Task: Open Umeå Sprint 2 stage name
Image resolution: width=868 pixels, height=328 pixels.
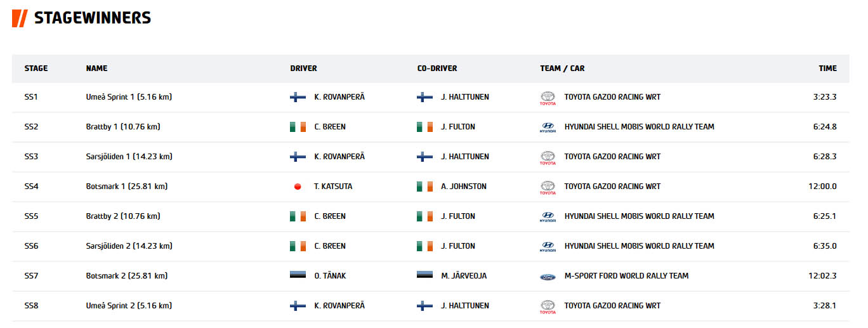Action: coord(129,306)
